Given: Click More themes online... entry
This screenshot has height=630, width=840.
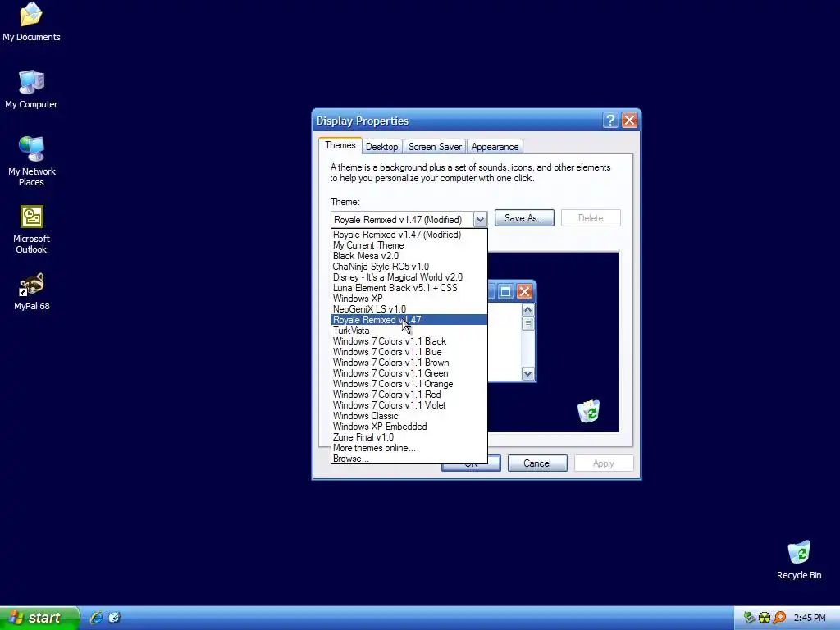Looking at the screenshot, I should tap(409, 448).
